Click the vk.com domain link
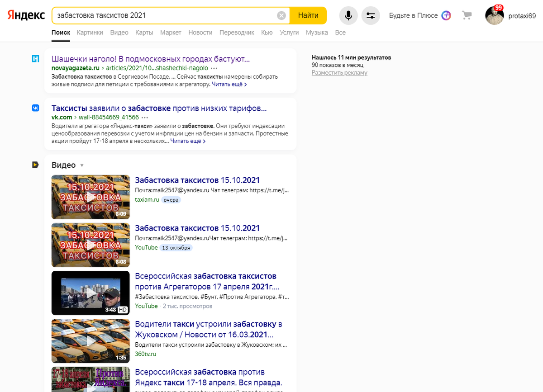Viewport: 543px width, 392px height. tap(62, 118)
